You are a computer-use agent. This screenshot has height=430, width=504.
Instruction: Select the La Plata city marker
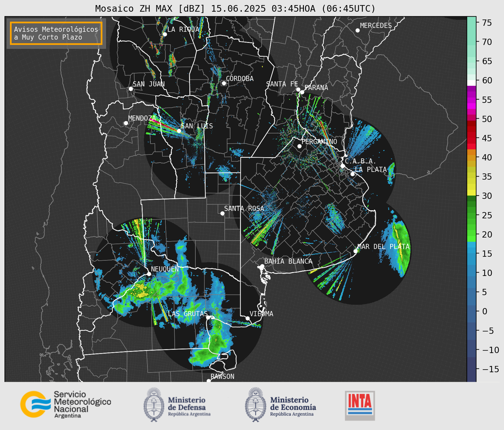(353, 174)
